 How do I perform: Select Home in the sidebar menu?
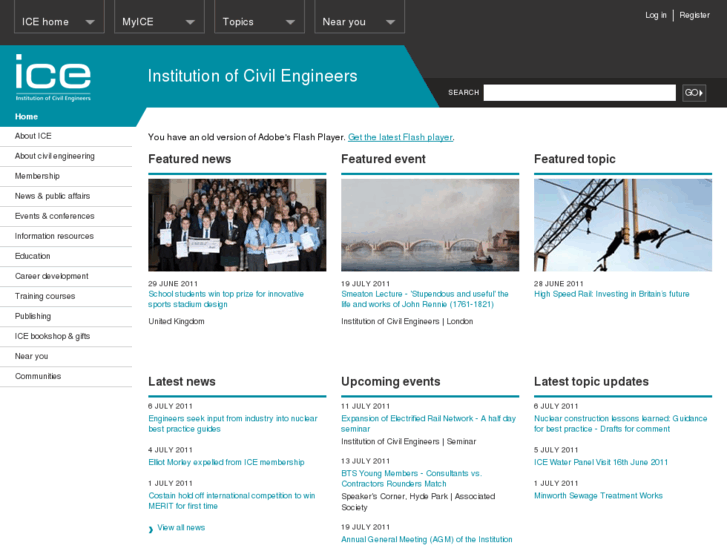[x=26, y=117]
